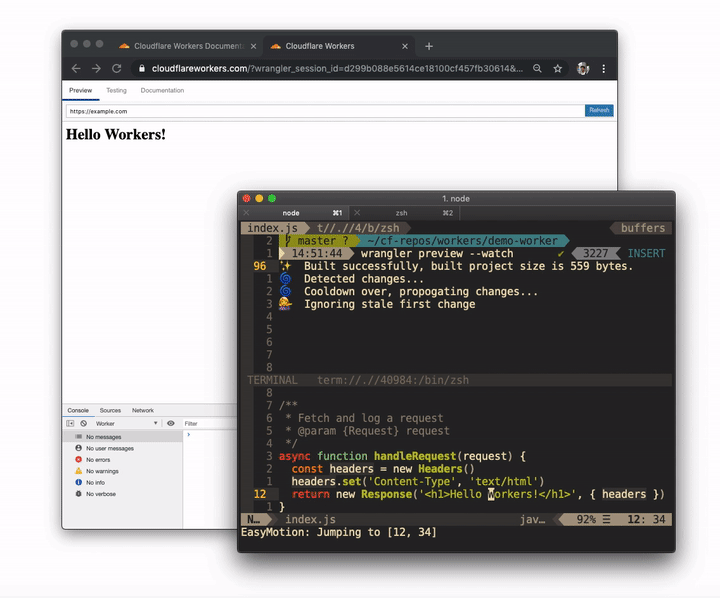This screenshot has height=598, width=720.
Task: Click the Hello Workers! heading
Action: 116,135
